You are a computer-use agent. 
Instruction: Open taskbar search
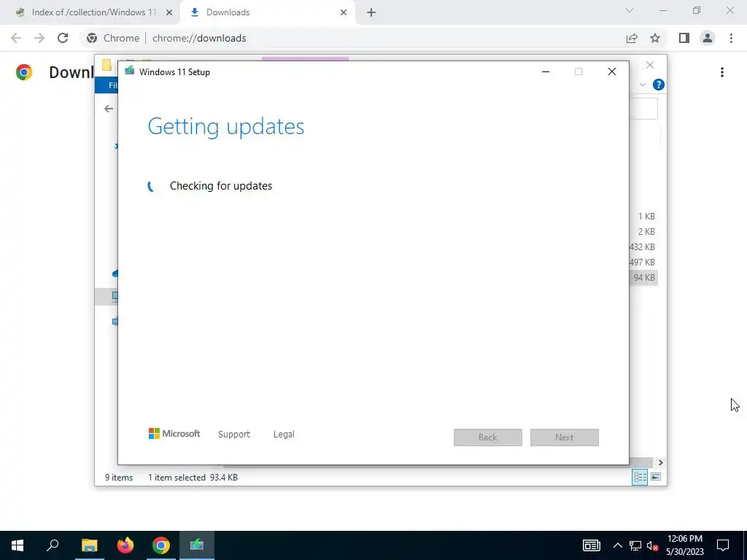tap(53, 545)
